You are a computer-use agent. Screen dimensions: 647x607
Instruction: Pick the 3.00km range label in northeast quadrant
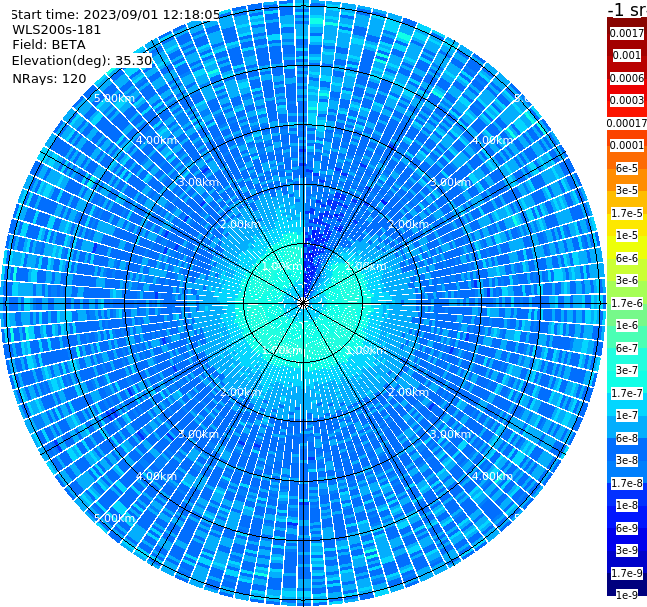point(451,182)
